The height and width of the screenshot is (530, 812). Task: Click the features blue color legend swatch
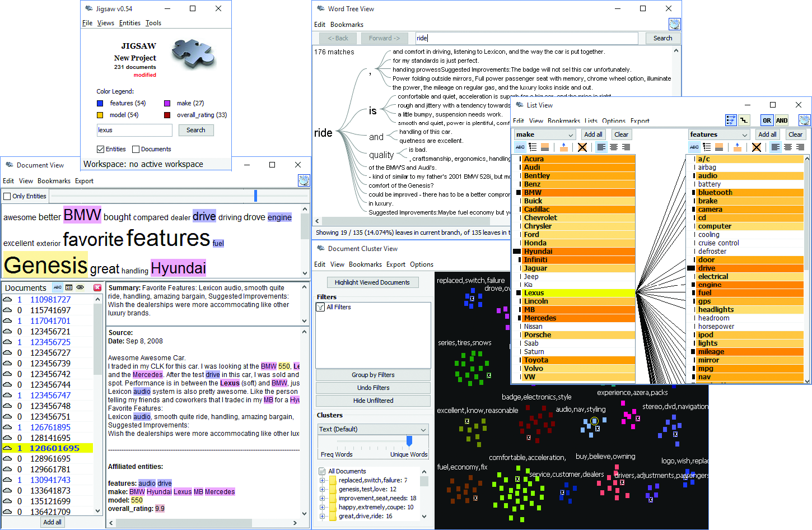tap(100, 103)
